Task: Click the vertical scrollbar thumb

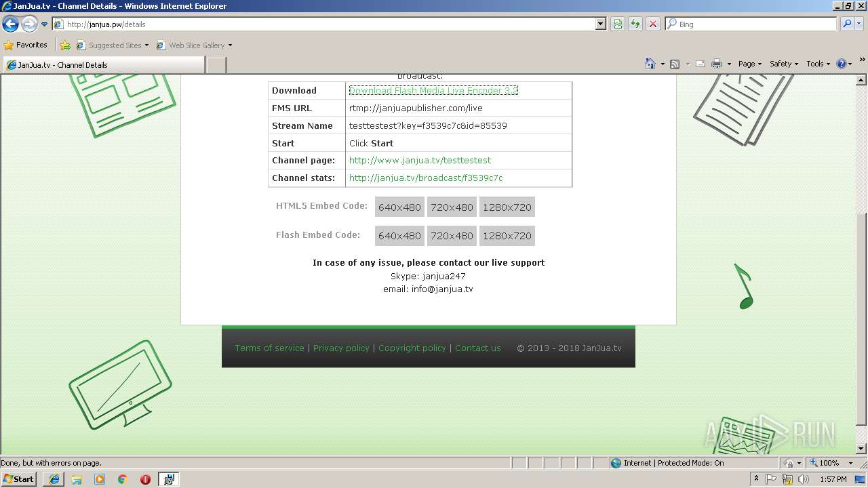Action: tap(861, 319)
